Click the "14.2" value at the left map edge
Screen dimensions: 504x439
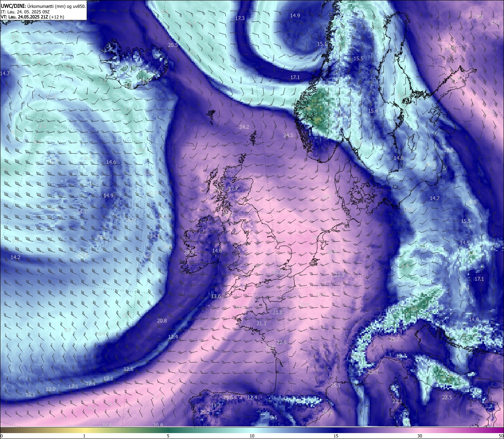tap(15, 257)
